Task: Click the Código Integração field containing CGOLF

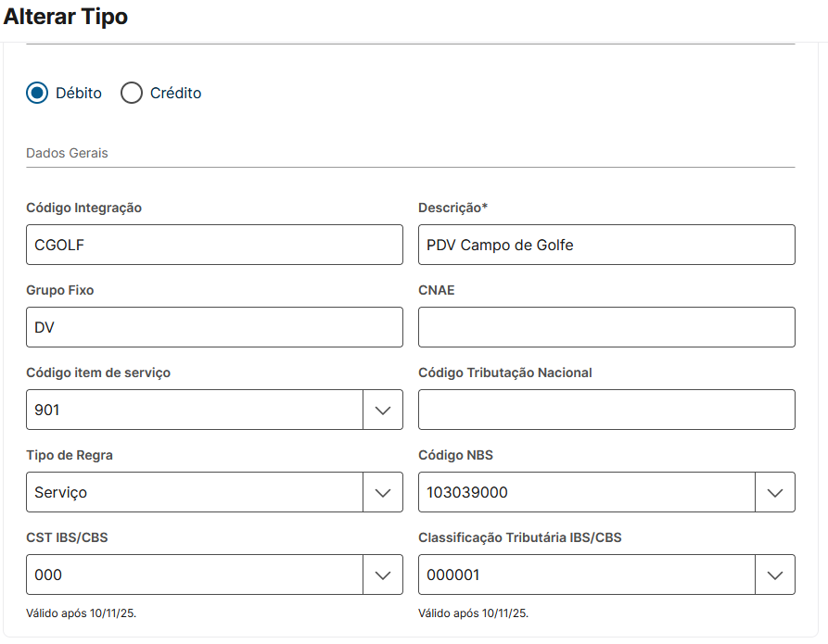Action: [214, 245]
